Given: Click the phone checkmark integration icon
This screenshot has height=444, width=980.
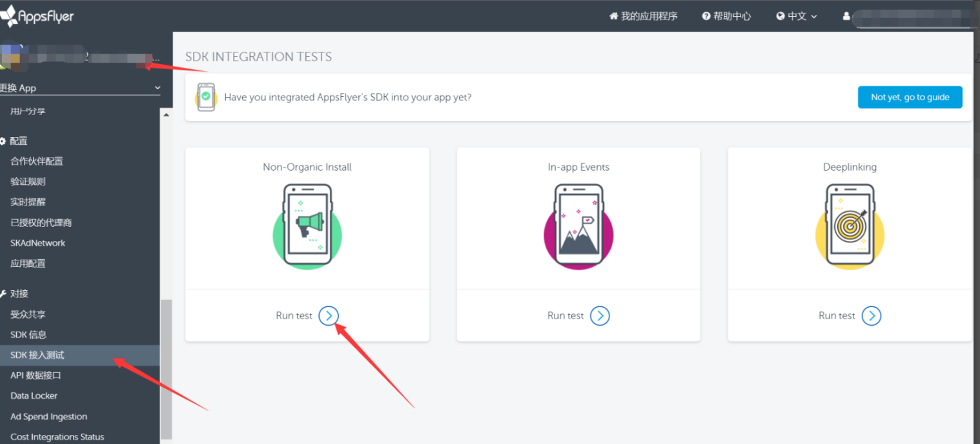Looking at the screenshot, I should (206, 97).
